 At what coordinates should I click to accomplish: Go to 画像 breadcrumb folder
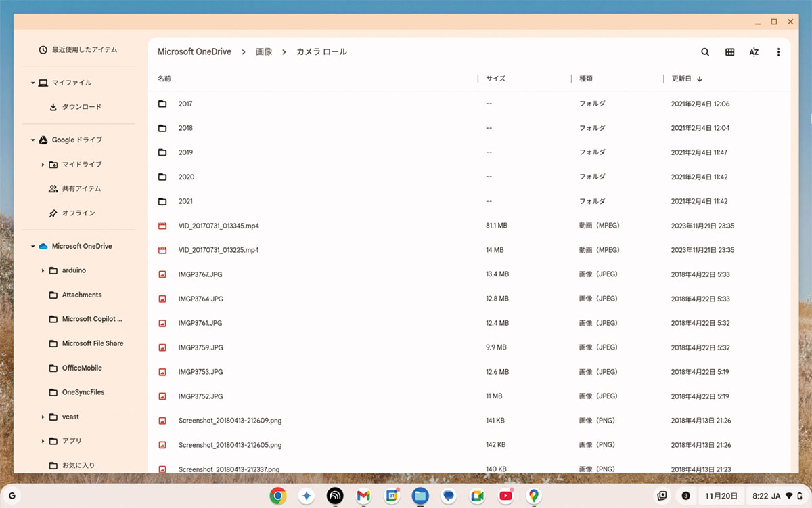click(x=264, y=52)
